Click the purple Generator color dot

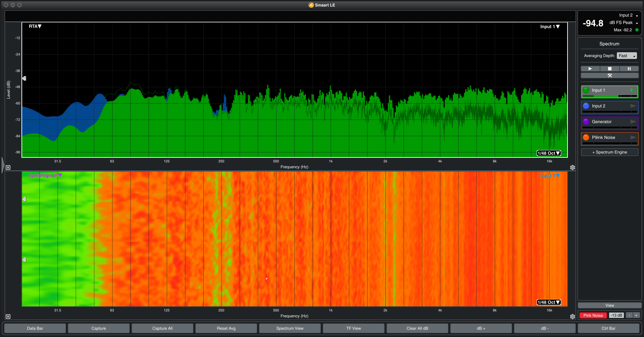[586, 122]
